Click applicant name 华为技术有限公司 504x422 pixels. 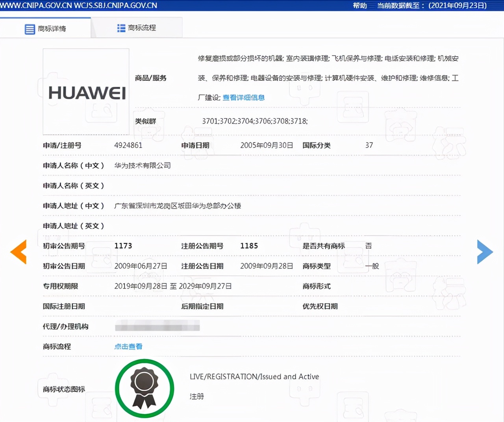pos(143,165)
